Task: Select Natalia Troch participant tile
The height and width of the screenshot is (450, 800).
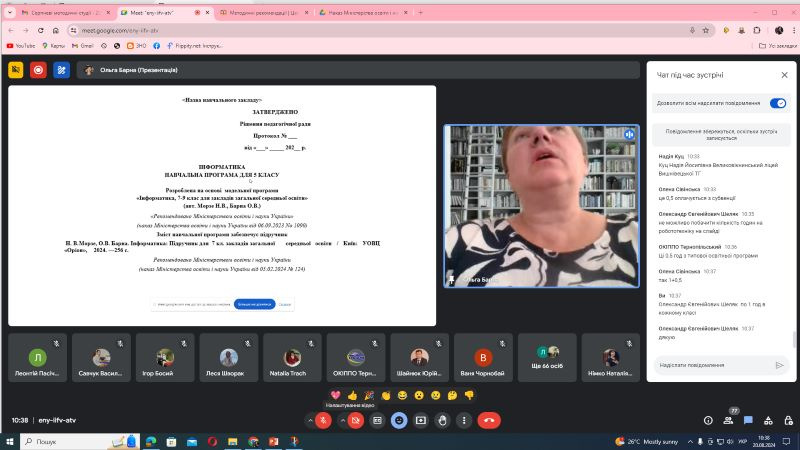Action: coord(292,358)
